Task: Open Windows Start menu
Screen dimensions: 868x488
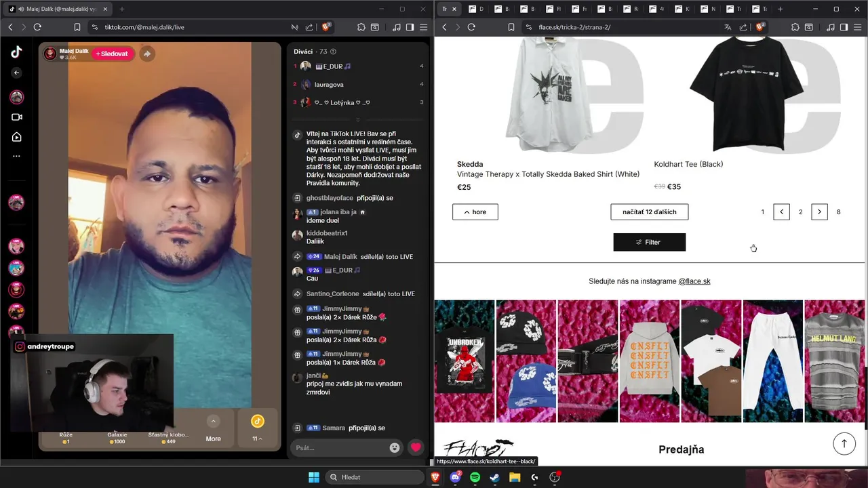Action: point(314,477)
